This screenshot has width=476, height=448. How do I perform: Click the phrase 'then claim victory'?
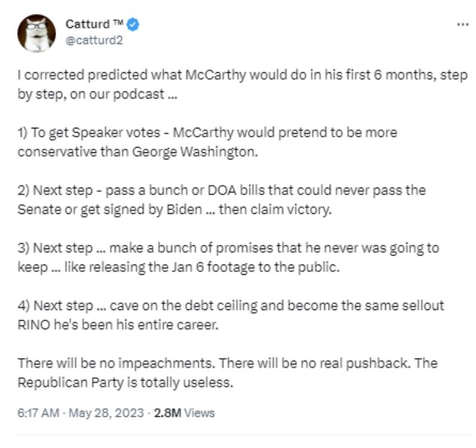275,210
